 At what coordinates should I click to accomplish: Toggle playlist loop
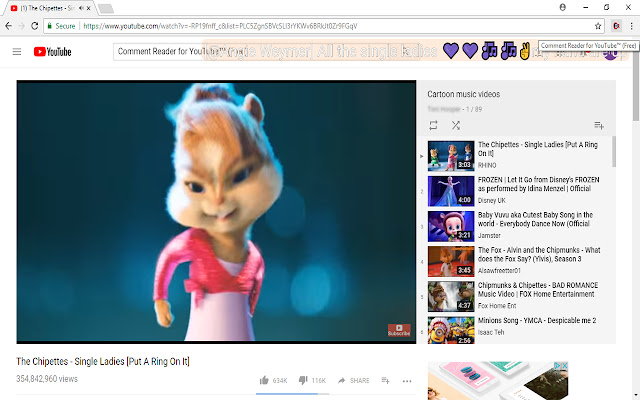click(x=433, y=125)
